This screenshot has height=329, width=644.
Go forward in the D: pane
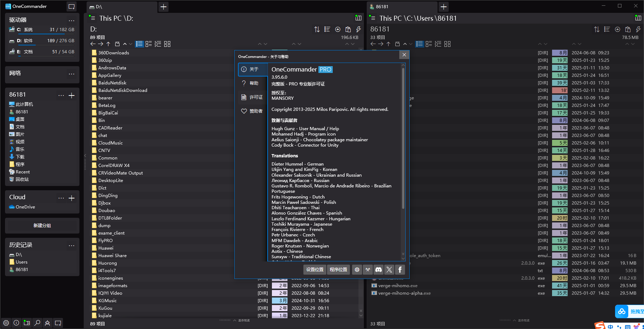pos(101,44)
